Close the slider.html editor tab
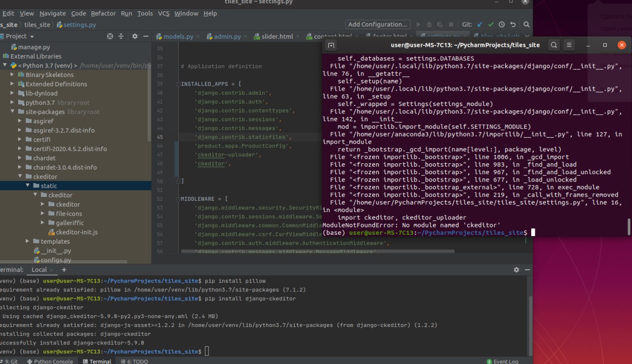This screenshot has width=632, height=364. [x=298, y=36]
